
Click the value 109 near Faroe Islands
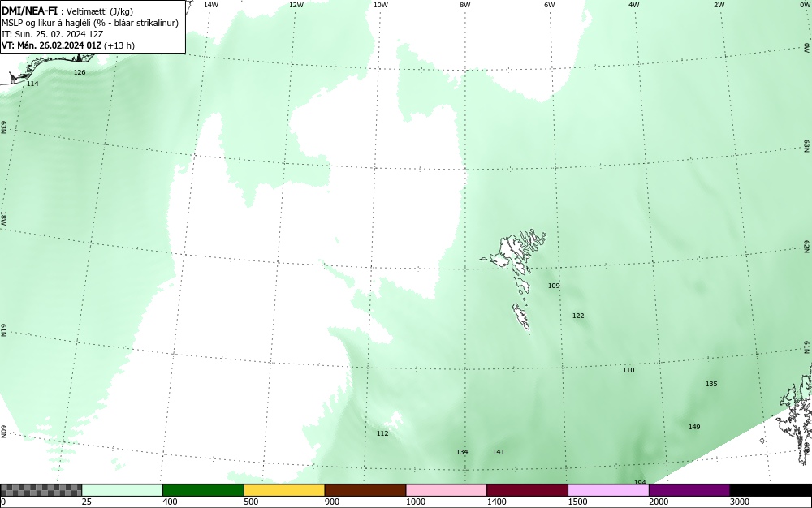[554, 286]
